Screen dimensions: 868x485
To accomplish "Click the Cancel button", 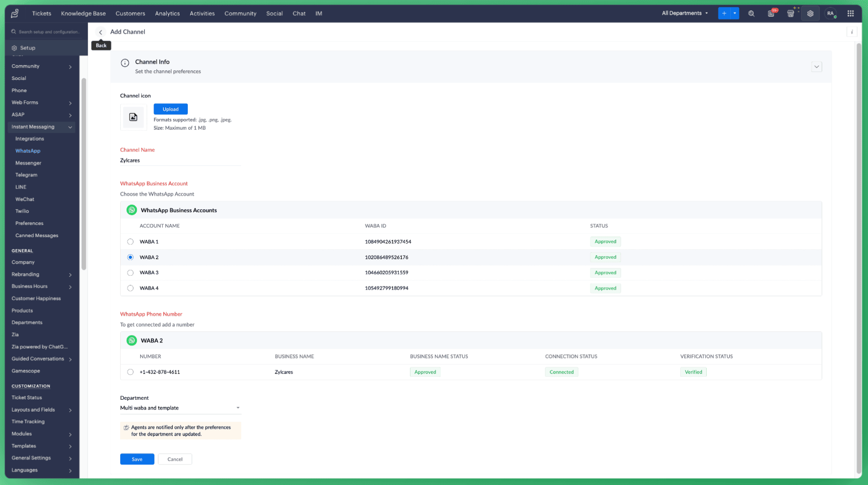I will click(x=175, y=460).
